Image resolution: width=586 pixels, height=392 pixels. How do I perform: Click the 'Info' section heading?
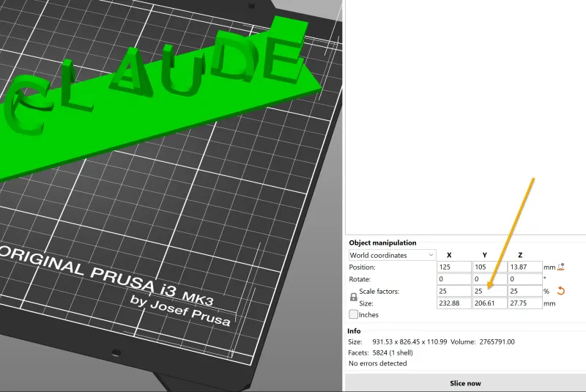[x=354, y=330]
